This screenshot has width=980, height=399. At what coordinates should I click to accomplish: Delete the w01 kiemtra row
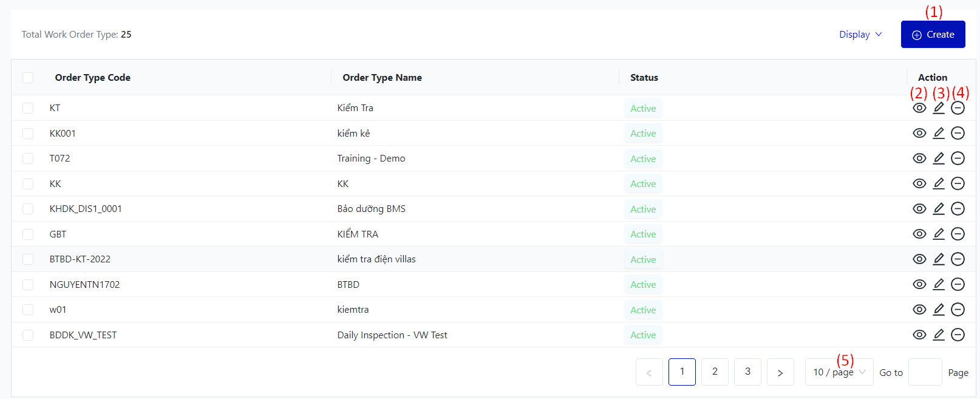958,310
